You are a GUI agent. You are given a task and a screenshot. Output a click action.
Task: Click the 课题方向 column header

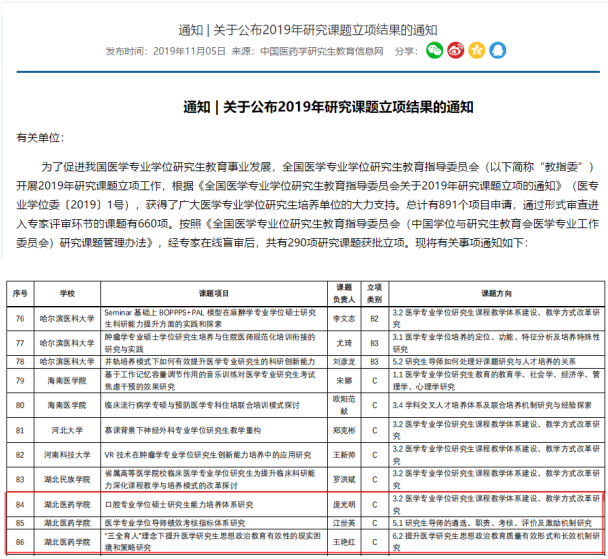[497, 293]
